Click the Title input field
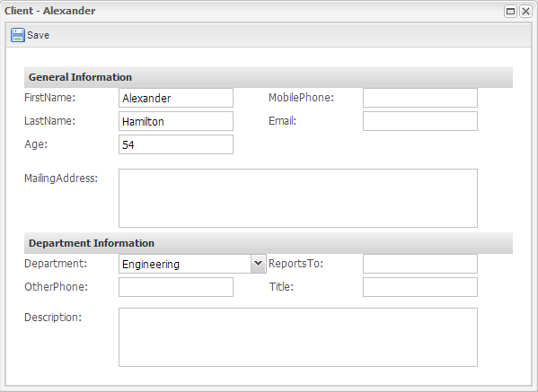Screen dimensions: 538x392 click(420, 287)
